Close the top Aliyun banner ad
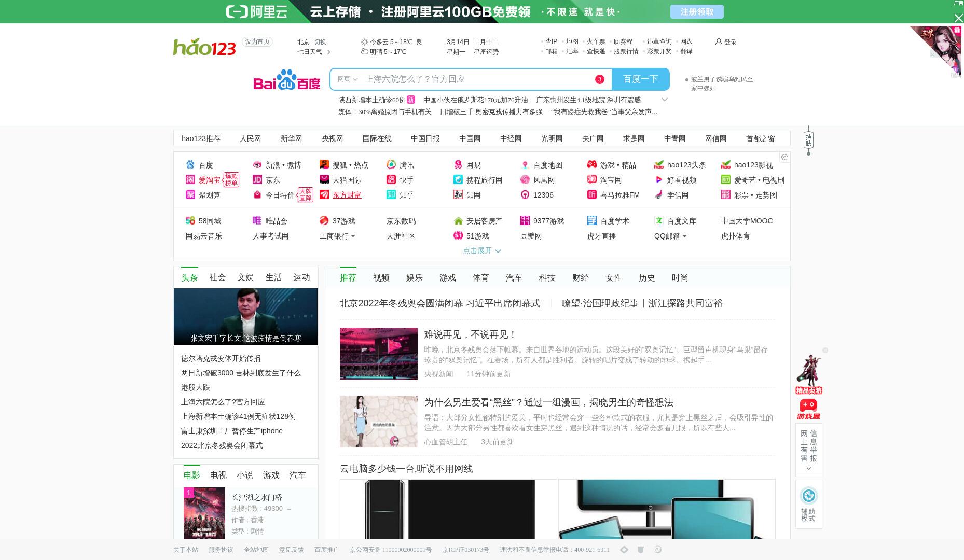This screenshot has width=964, height=560. [x=958, y=18]
